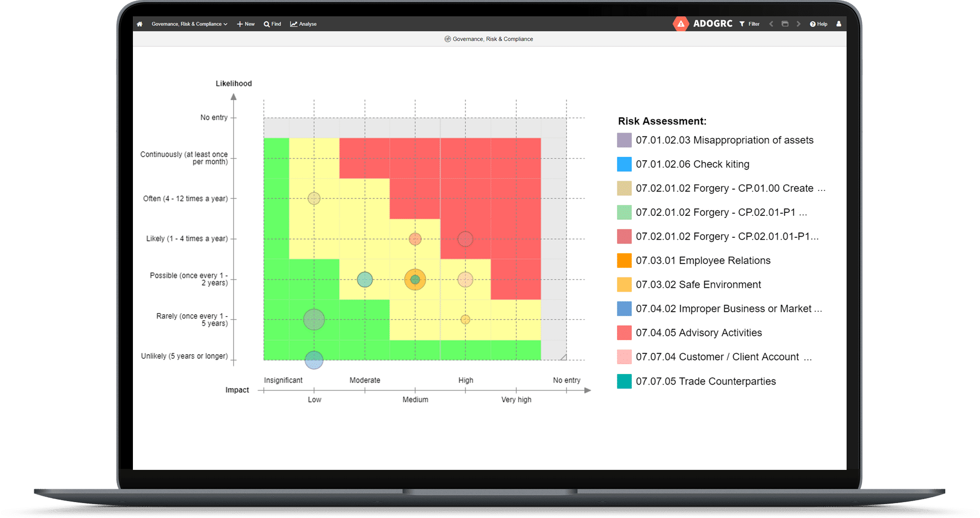
Task: Toggle the pink Customer / Client Account swatch
Action: [624, 356]
